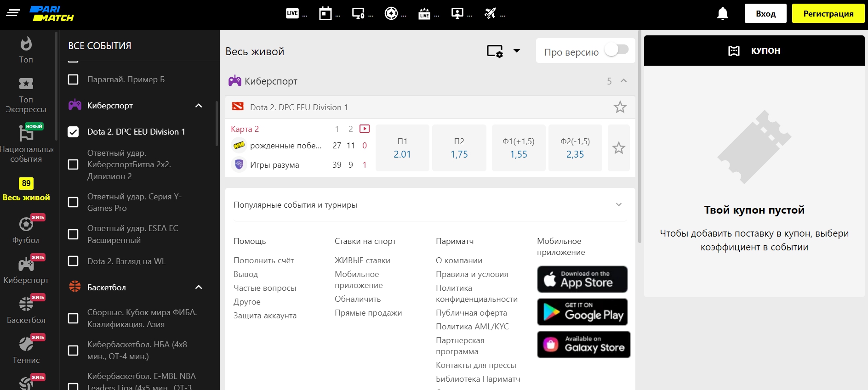Image resolution: width=868 pixels, height=390 pixels.
Task: Open Защита аккаунта link
Action: [265, 316]
